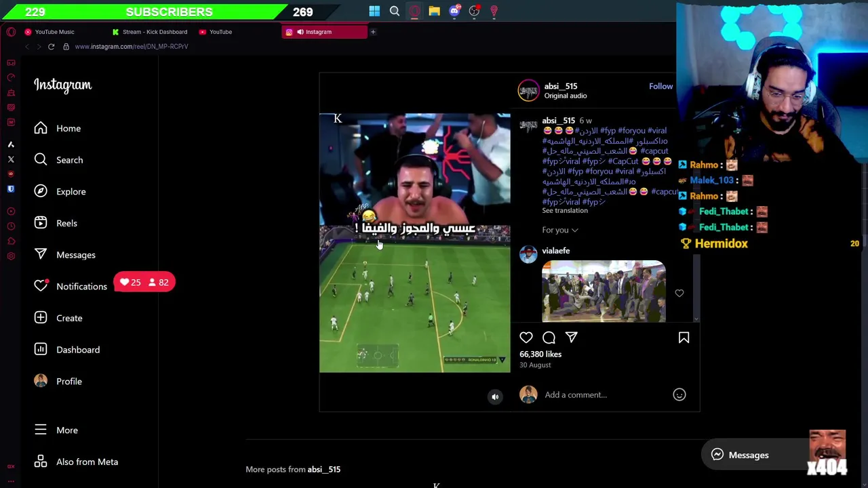868x488 pixels.
Task: Mute the reel audio speaker toggle
Action: (x=495, y=397)
